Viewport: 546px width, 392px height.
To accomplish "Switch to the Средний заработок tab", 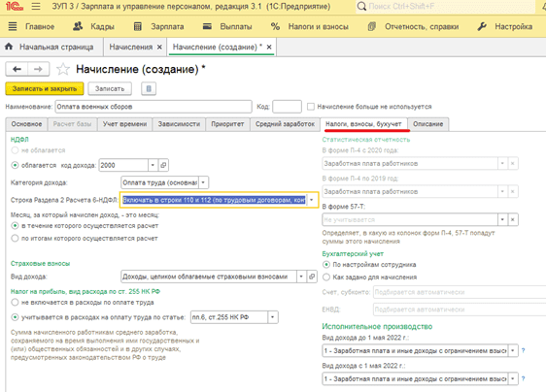I will (285, 124).
